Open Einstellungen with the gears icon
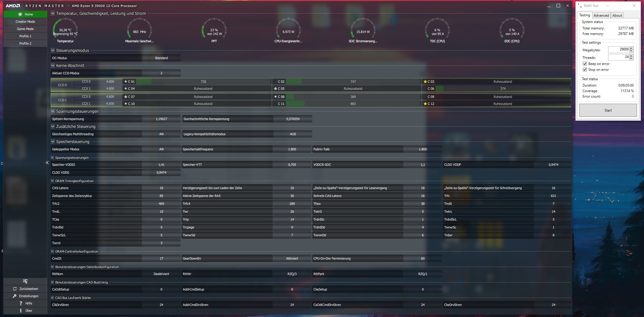 pos(15,296)
